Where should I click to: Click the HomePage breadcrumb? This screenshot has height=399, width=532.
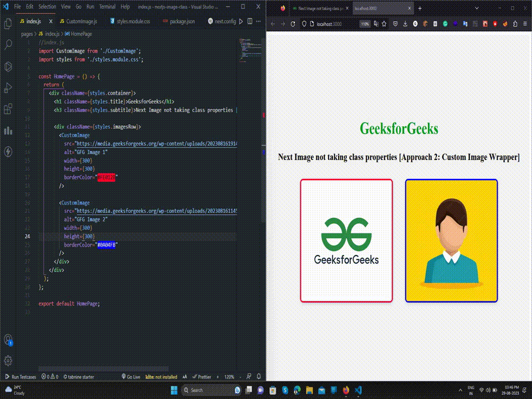pyautogui.click(x=78, y=34)
